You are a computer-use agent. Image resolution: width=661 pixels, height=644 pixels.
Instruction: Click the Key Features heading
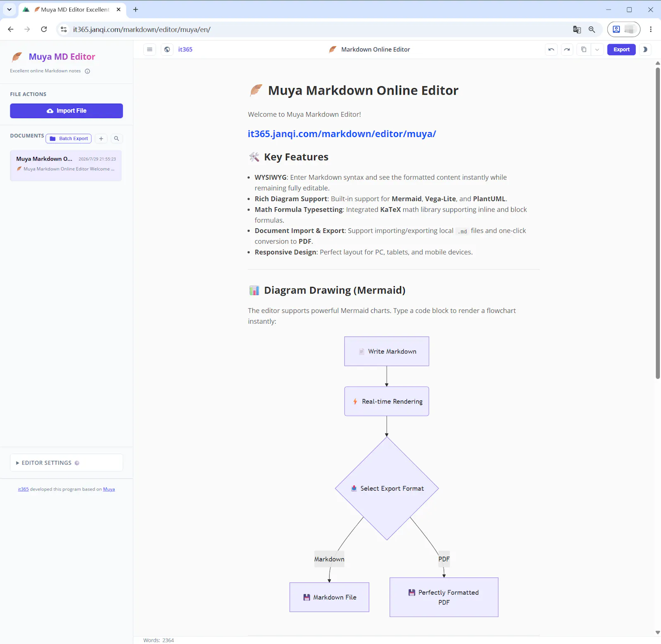tap(296, 157)
